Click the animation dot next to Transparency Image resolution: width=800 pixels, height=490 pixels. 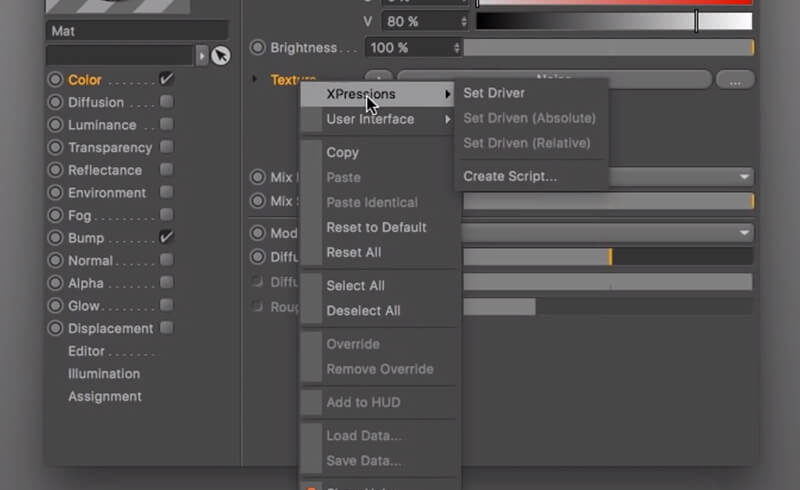(55, 147)
